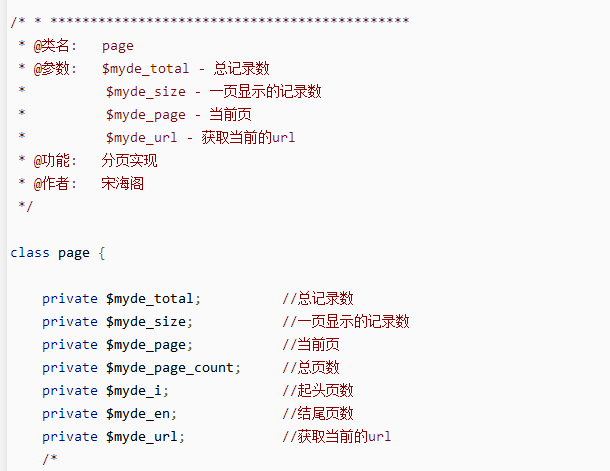This screenshot has height=471, width=610.
Task: Click the '//获取当前的url' inline comment
Action: coord(336,437)
